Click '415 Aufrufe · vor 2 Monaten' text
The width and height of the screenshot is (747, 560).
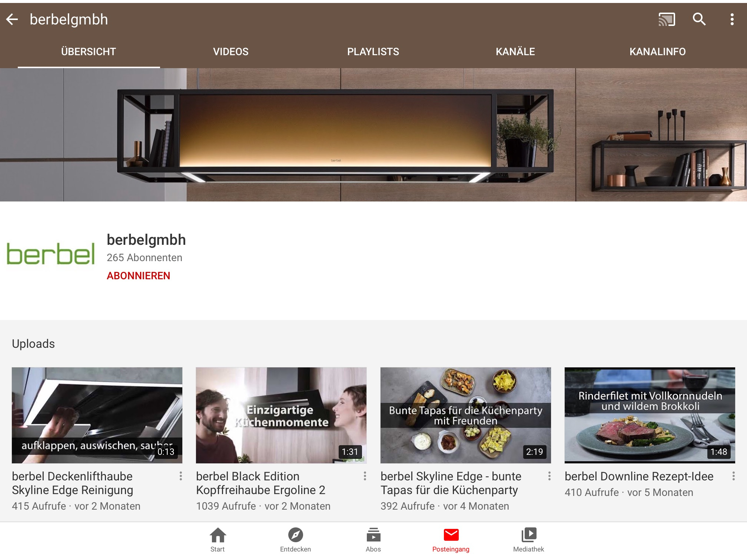76,506
